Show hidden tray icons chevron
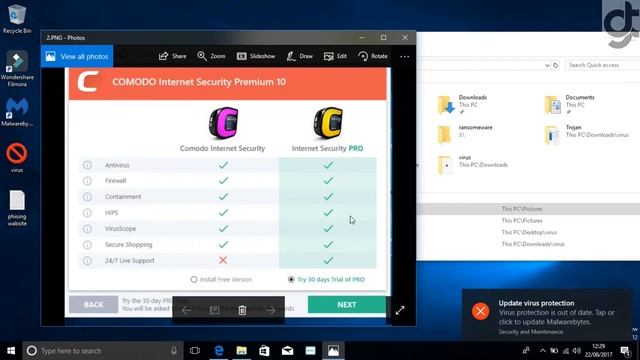The image size is (640, 360). tap(542, 351)
